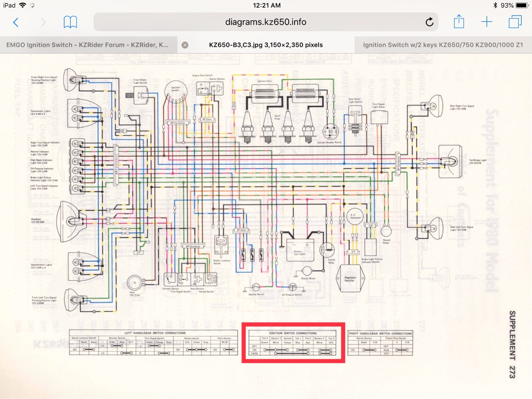This screenshot has width=532, height=399.
Task: Tap the Horn symbol in the diagram
Action: [134, 283]
